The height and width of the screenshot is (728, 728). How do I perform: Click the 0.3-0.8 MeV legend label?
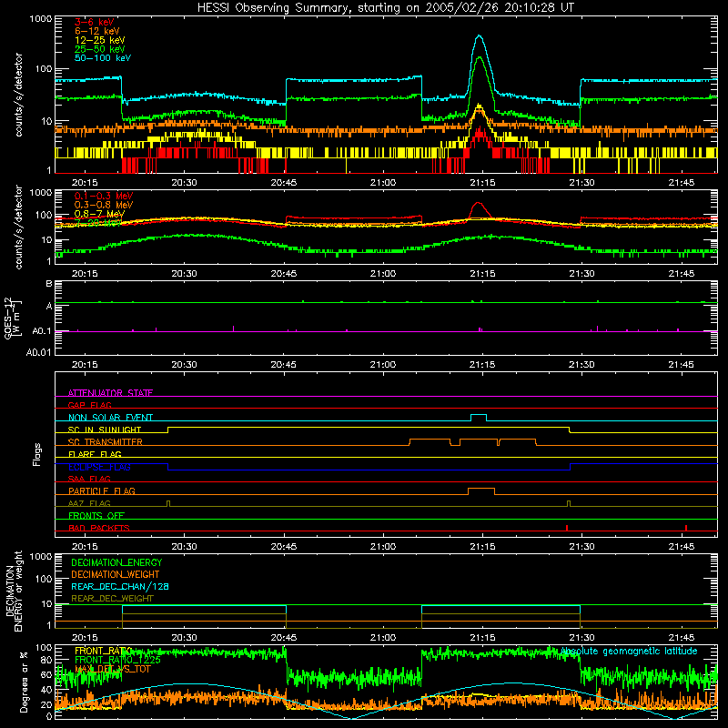point(104,205)
